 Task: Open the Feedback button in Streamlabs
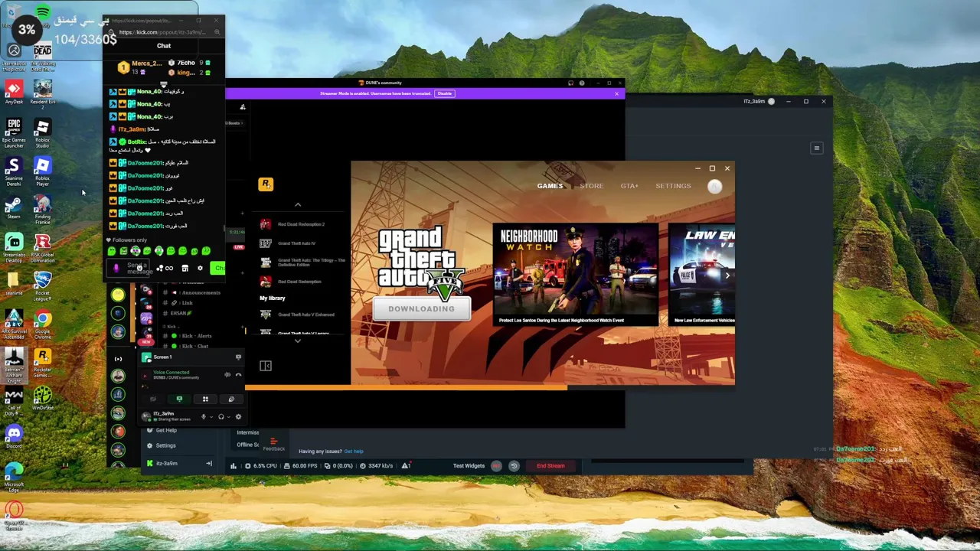click(274, 445)
